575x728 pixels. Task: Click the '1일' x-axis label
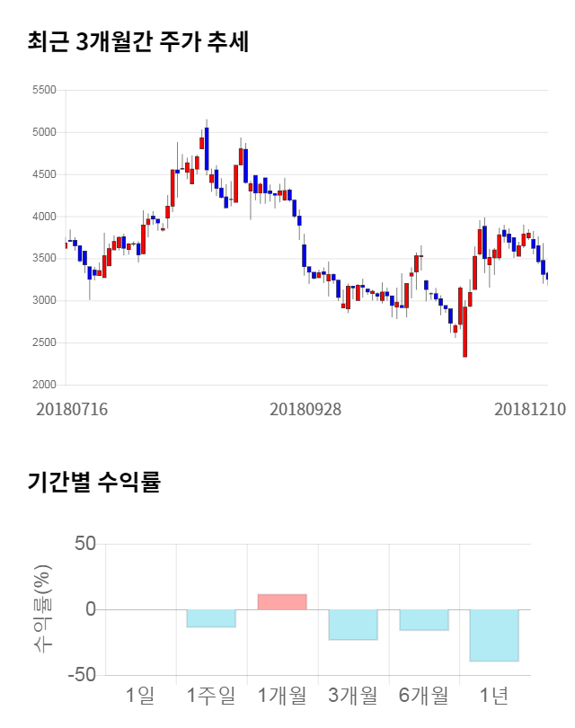(140, 695)
